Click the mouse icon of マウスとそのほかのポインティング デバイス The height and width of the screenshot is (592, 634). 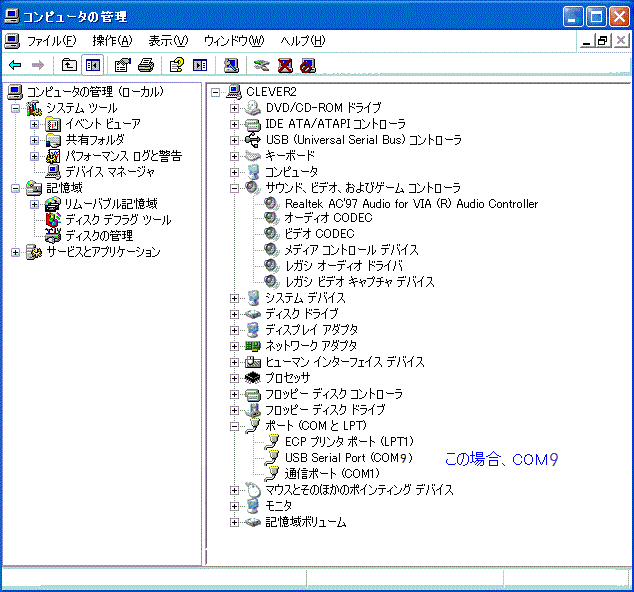[x=253, y=490]
